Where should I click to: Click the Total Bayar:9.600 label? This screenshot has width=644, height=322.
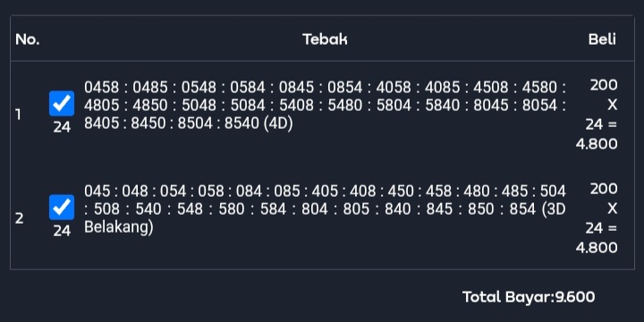pyautogui.click(x=529, y=297)
